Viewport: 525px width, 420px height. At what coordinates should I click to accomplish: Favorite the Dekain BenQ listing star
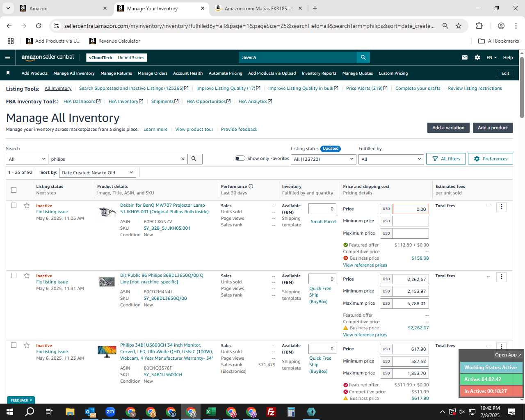coord(27,205)
